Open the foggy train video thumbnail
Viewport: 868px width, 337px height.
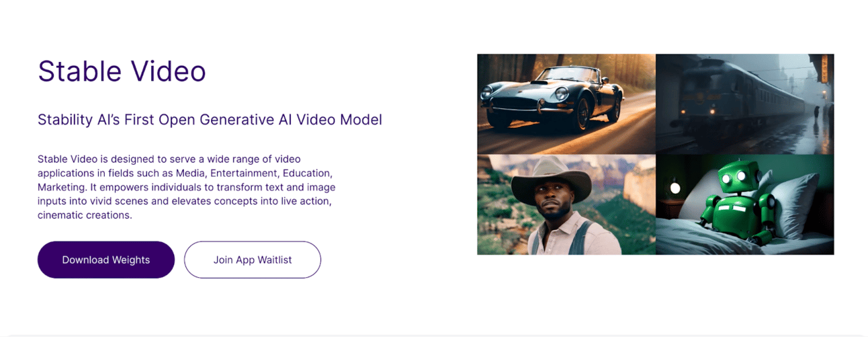coord(745,104)
